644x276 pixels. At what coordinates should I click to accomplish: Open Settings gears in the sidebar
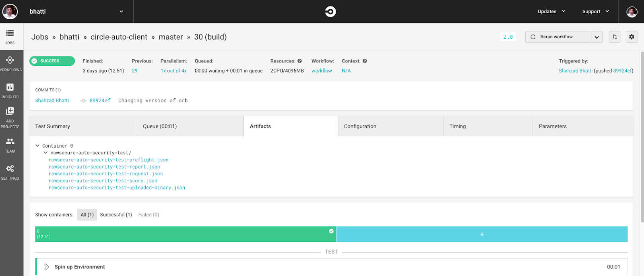pyautogui.click(x=10, y=169)
